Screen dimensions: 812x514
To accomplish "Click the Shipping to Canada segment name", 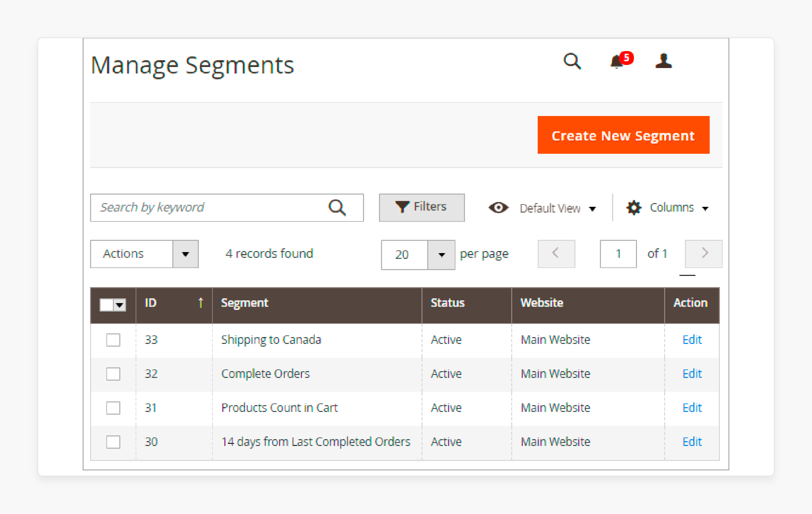I will pyautogui.click(x=271, y=340).
